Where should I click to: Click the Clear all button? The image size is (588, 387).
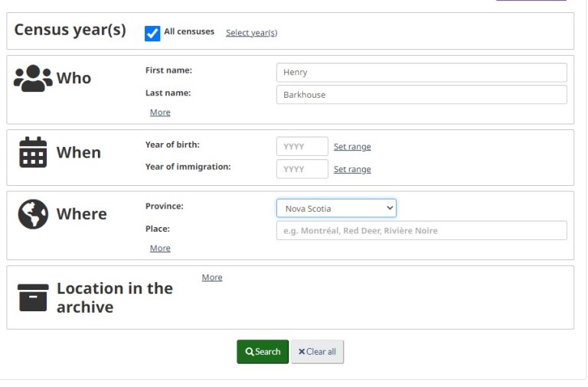[317, 351]
